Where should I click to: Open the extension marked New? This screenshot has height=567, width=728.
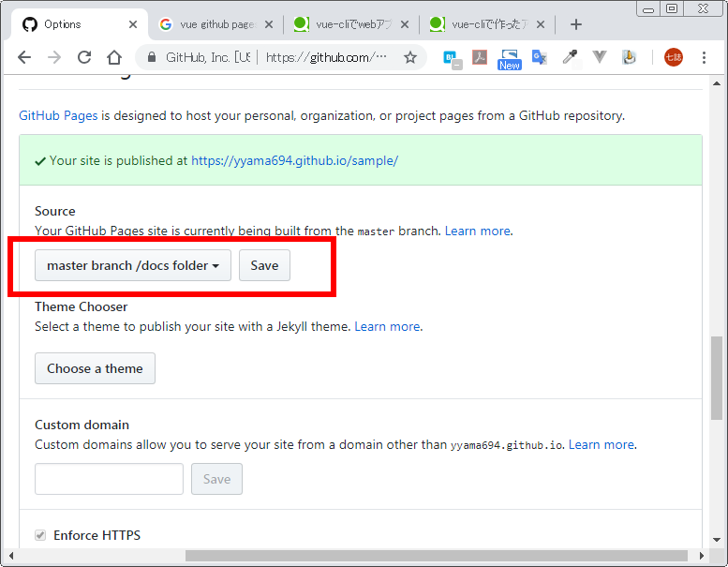point(510,59)
